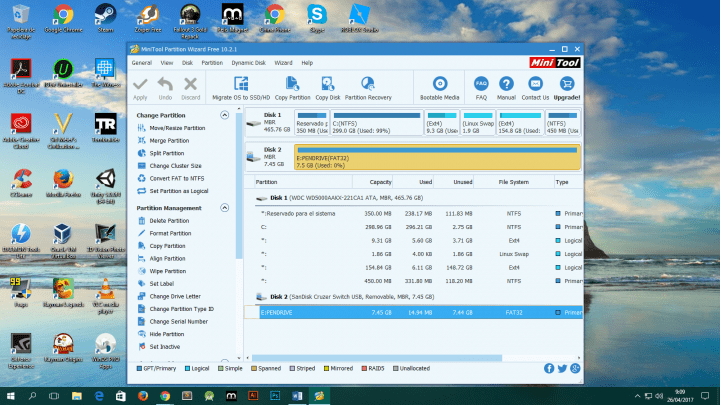Collapse the Partition Management section
The height and width of the screenshot is (405, 720).
click(x=225, y=208)
